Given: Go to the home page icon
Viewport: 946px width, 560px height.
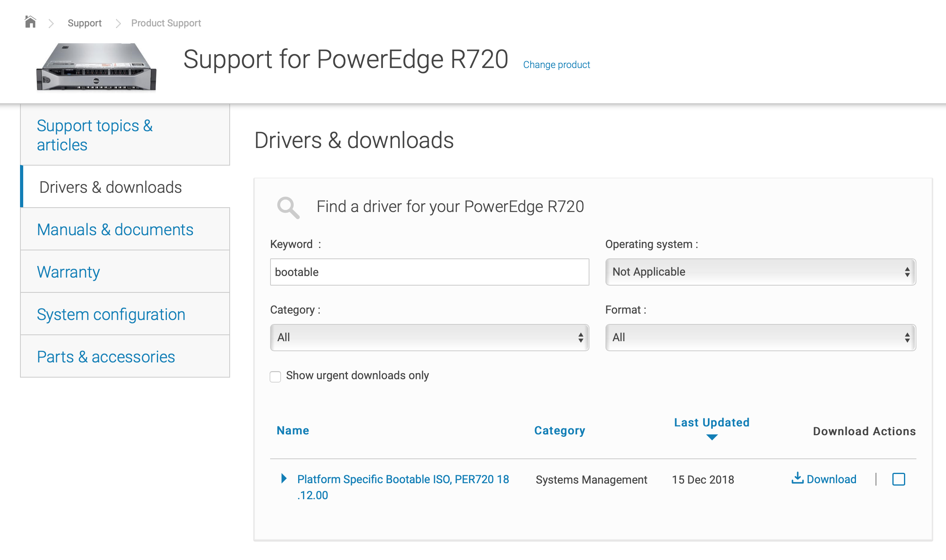Looking at the screenshot, I should [x=30, y=22].
